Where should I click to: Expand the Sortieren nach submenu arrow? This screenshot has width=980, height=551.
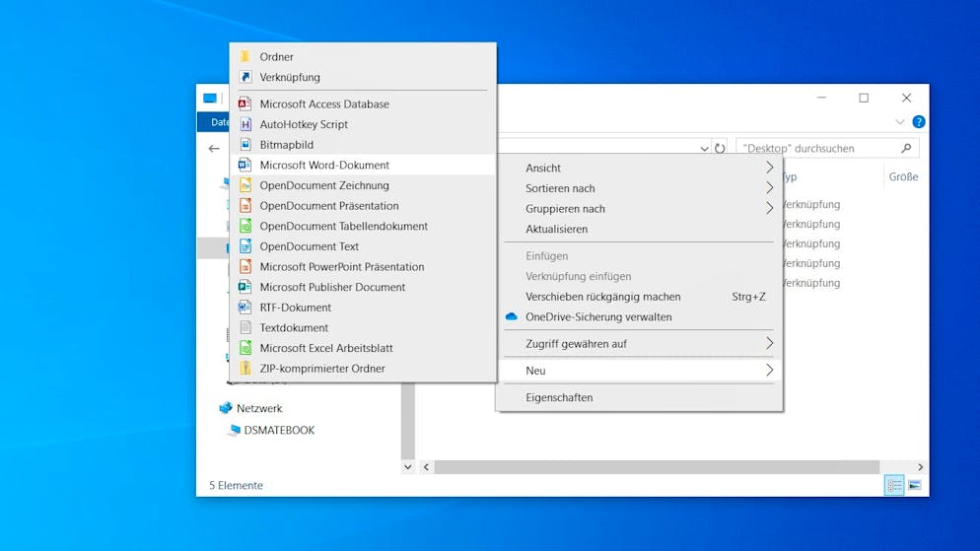point(769,188)
